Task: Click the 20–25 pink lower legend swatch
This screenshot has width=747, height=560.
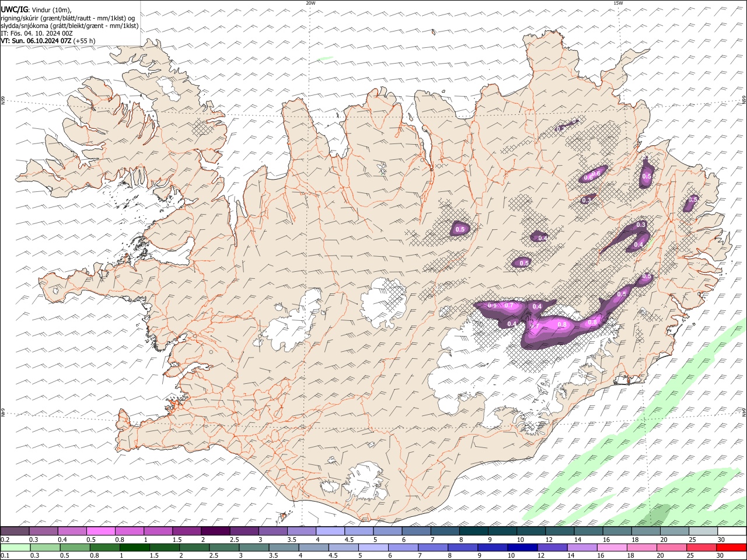Action: point(671,548)
